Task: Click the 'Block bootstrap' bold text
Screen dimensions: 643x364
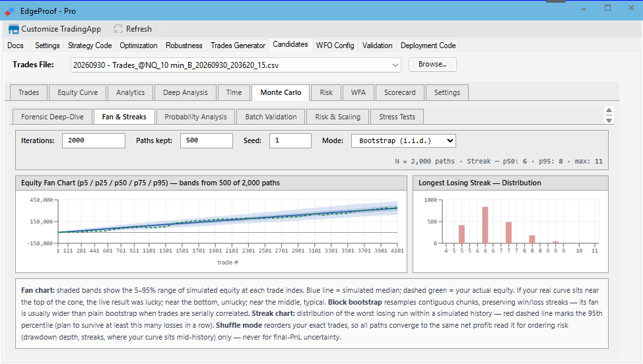Action: point(355,302)
